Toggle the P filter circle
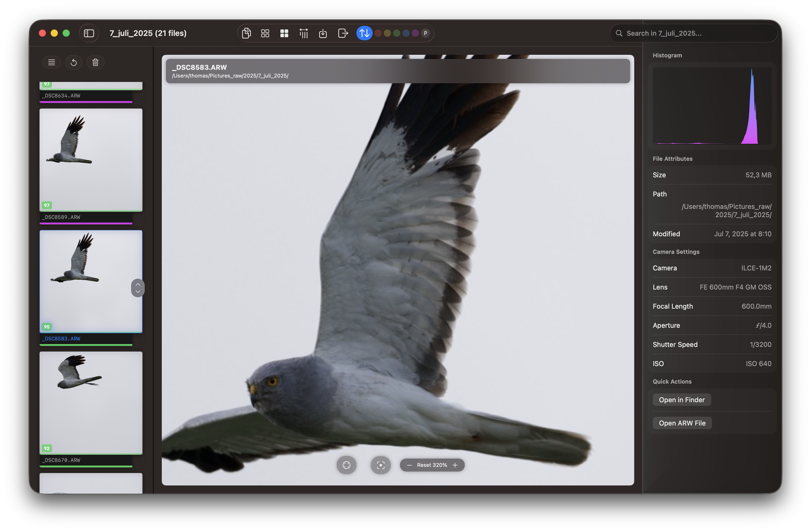 (425, 33)
